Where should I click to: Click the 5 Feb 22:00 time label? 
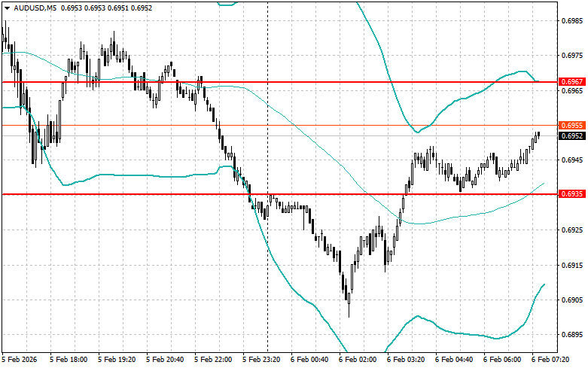(x=213, y=360)
